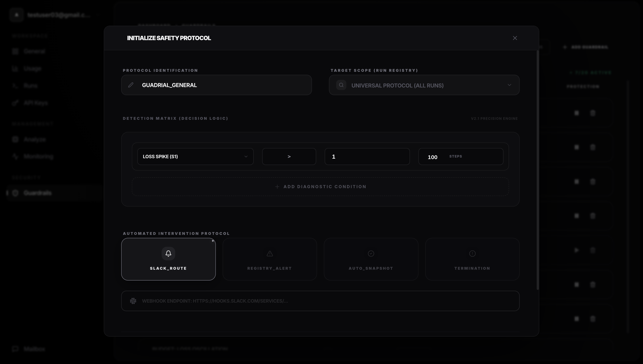Viewport: 643px width, 364px height.
Task: Open the comparator operator dropdown showing >
Action: (289, 157)
